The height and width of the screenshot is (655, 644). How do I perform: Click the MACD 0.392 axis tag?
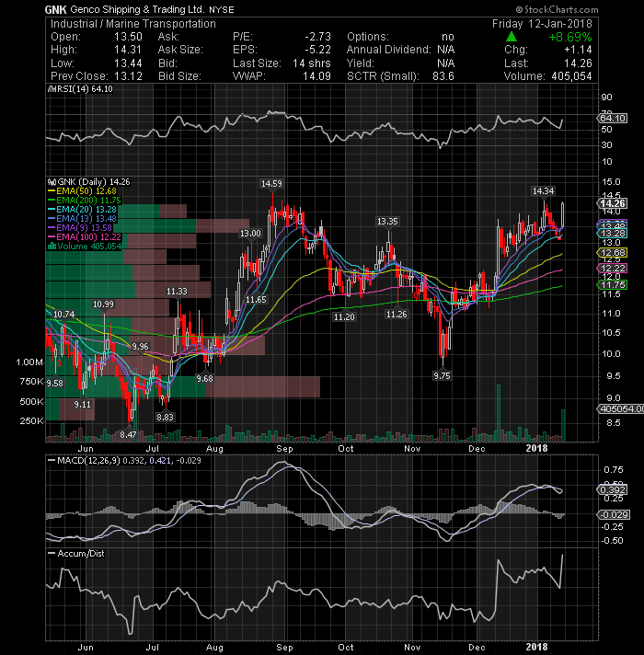coord(612,489)
